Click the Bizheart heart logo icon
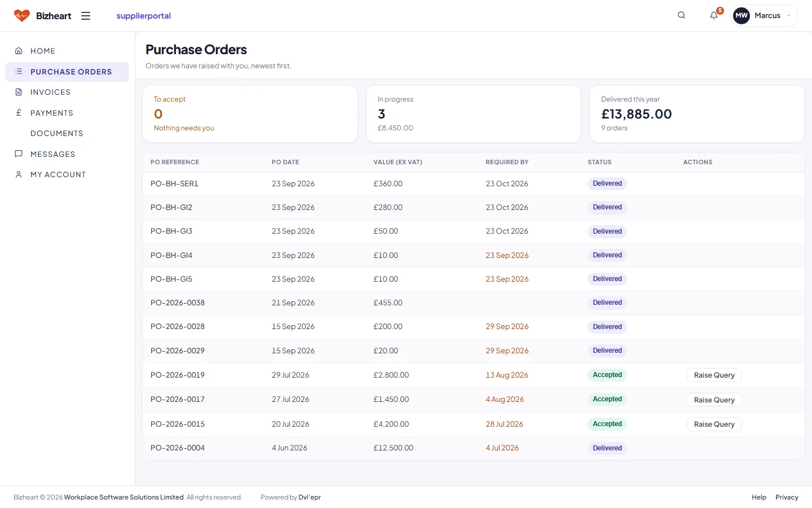Viewport: 812px width, 508px height. tap(22, 16)
